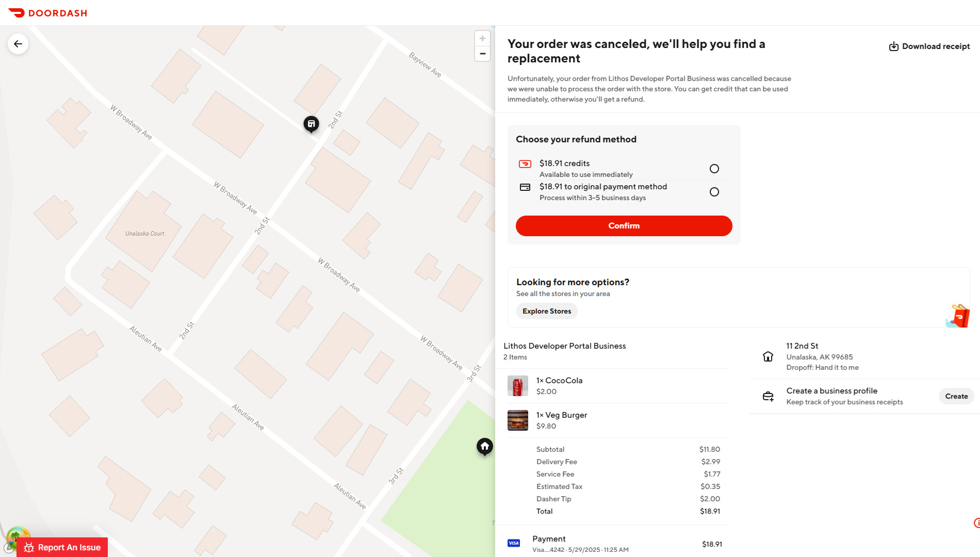Viewport: 980px width, 557px height.
Task: Confirm the refund method
Action: pos(624,226)
